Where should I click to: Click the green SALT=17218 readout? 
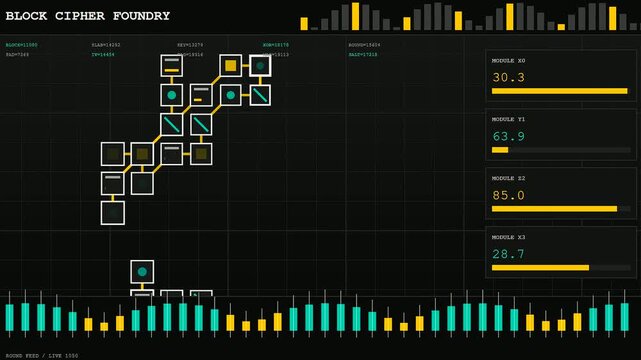(363, 54)
